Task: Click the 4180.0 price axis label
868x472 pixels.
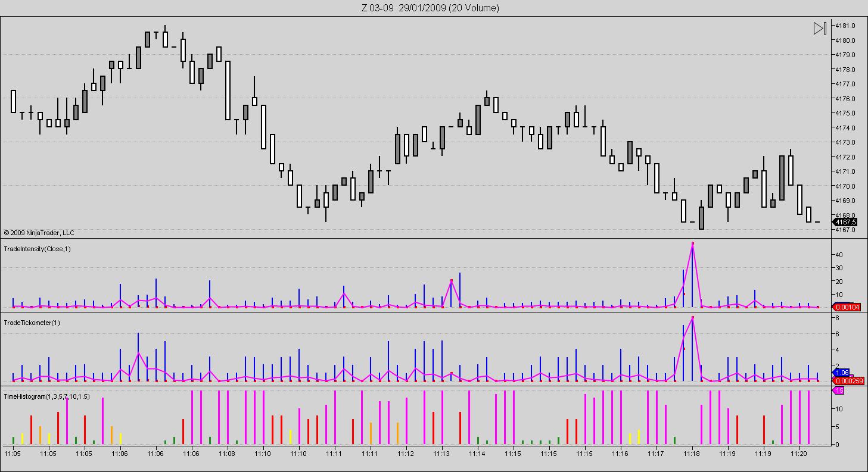Action: pyautogui.click(x=845, y=40)
